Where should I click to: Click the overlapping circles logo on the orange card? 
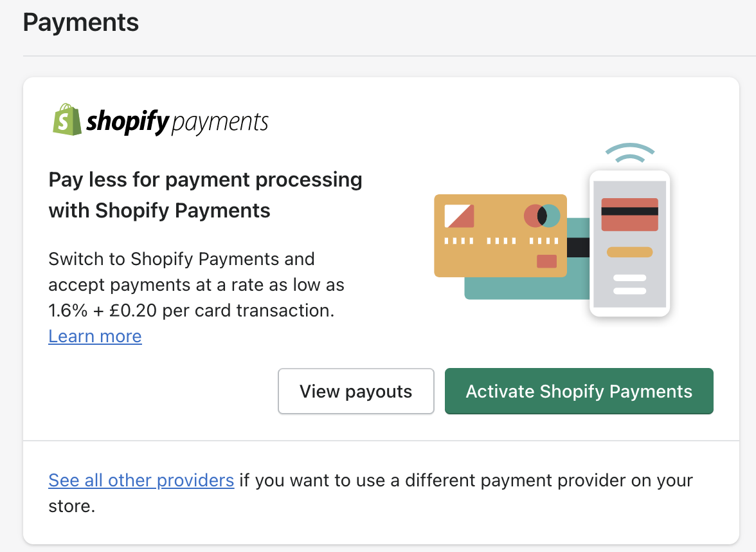(x=542, y=216)
